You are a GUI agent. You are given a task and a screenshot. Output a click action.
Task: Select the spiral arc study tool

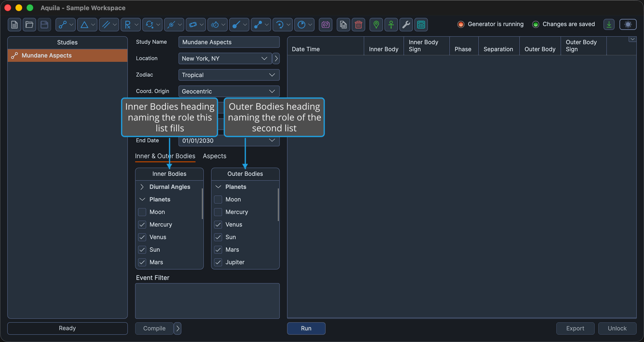coord(283,25)
